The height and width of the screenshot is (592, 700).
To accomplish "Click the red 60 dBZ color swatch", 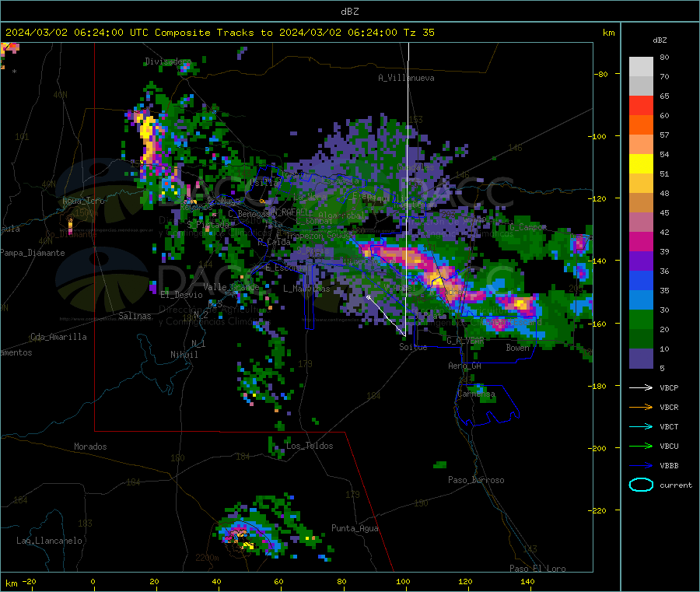I will click(x=641, y=105).
